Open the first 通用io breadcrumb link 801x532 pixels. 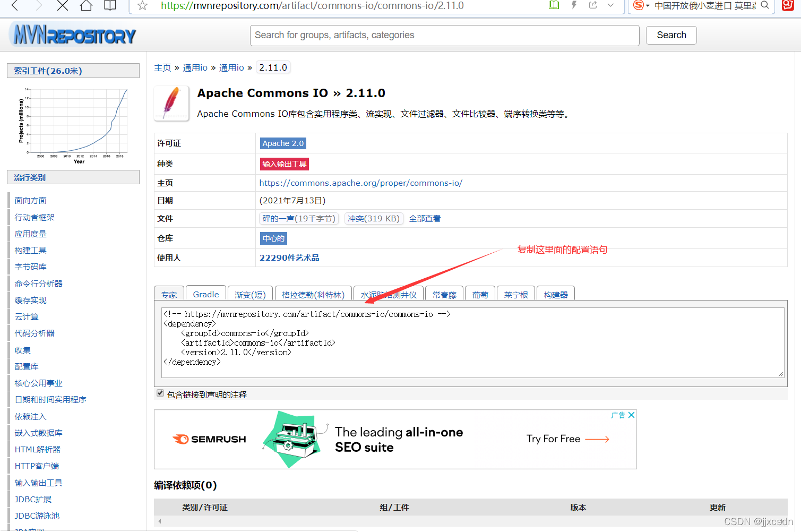pos(195,68)
